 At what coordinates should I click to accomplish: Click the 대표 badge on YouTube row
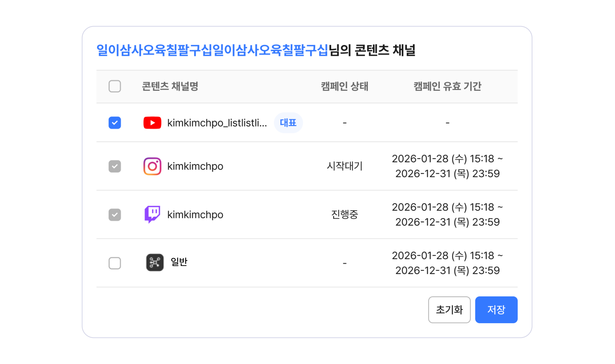[x=288, y=123]
